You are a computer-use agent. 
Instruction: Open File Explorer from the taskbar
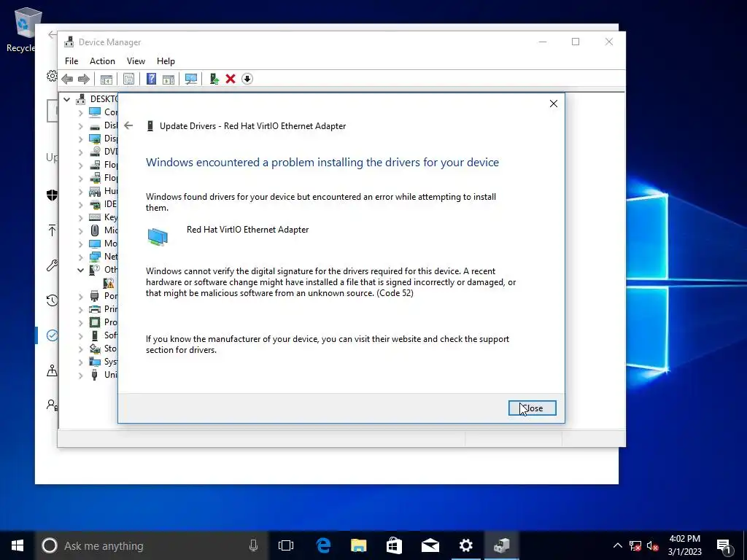click(359, 545)
